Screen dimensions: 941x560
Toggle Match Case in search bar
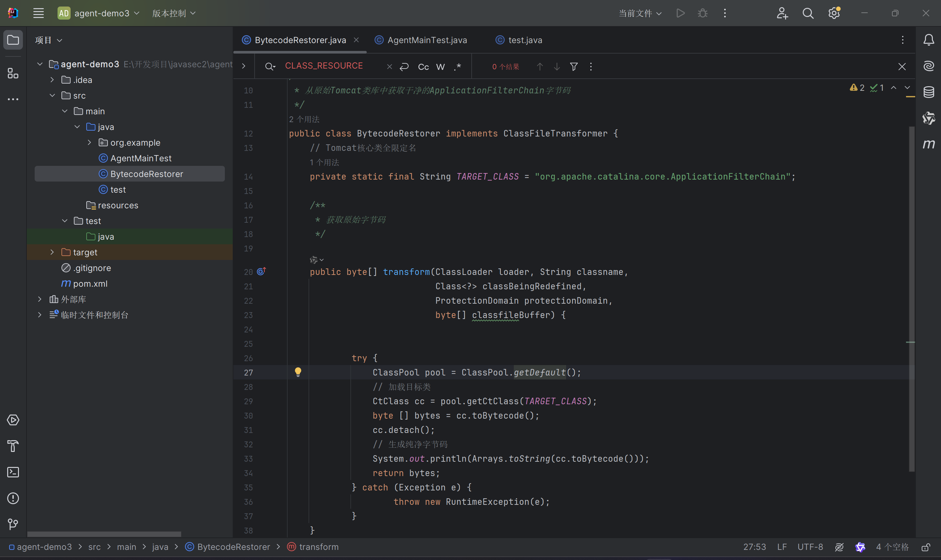coord(423,67)
